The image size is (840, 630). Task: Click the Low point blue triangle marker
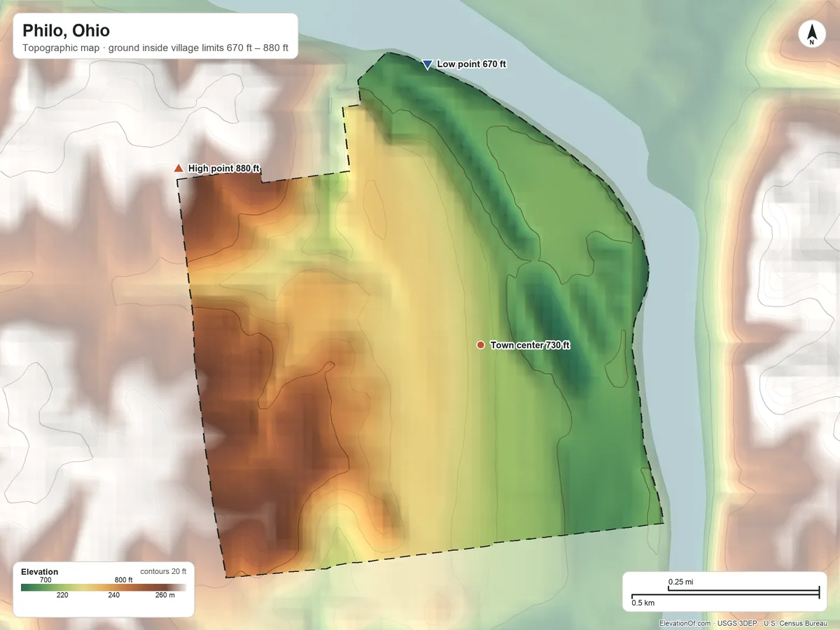(x=427, y=64)
